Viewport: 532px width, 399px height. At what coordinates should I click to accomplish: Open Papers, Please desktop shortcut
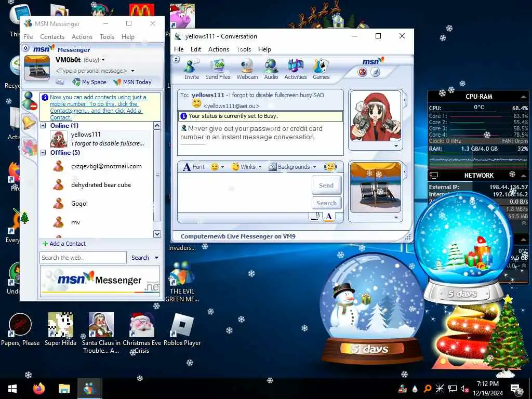tap(20, 329)
